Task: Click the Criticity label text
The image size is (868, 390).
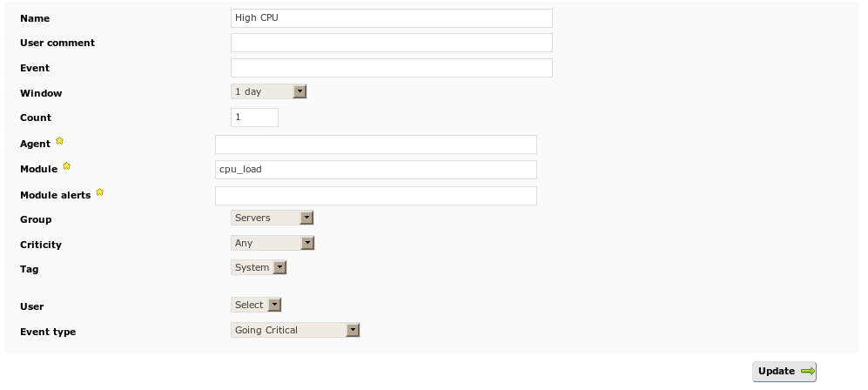Action: (x=41, y=245)
